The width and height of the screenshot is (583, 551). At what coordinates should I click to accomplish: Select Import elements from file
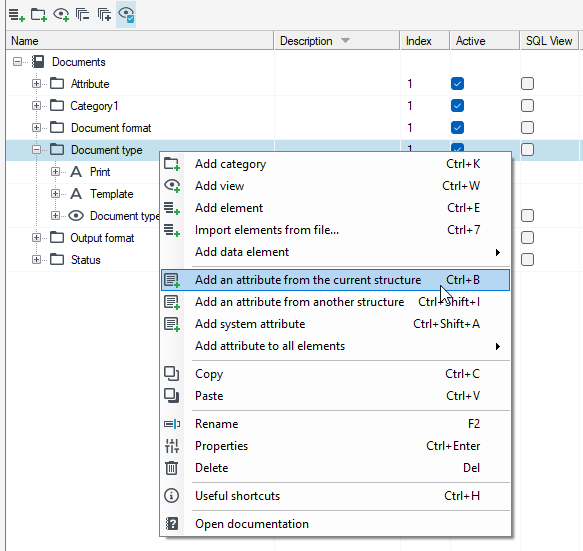click(335, 230)
